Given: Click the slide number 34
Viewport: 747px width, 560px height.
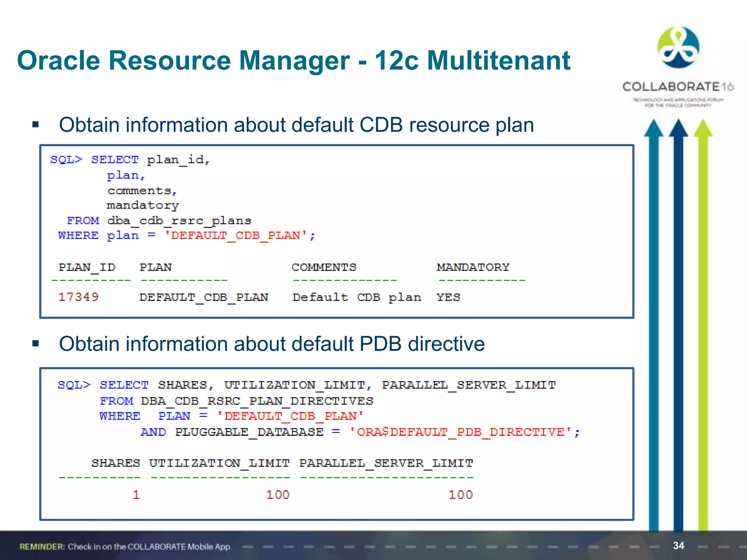Looking at the screenshot, I should point(678,545).
